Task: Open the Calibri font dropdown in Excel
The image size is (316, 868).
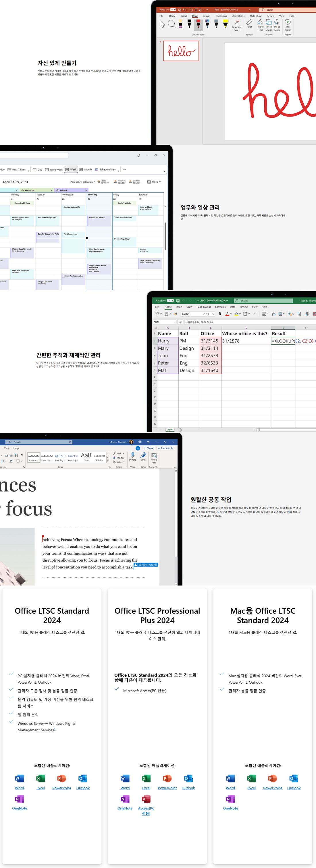Action: pos(193,314)
